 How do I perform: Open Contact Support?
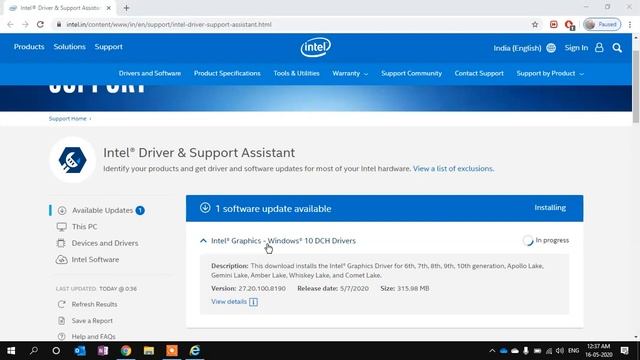click(479, 73)
